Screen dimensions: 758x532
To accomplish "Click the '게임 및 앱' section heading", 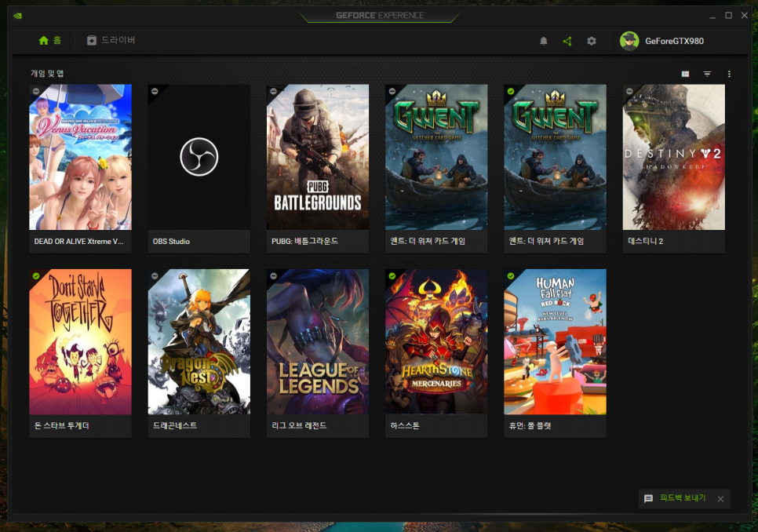I will click(x=47, y=74).
